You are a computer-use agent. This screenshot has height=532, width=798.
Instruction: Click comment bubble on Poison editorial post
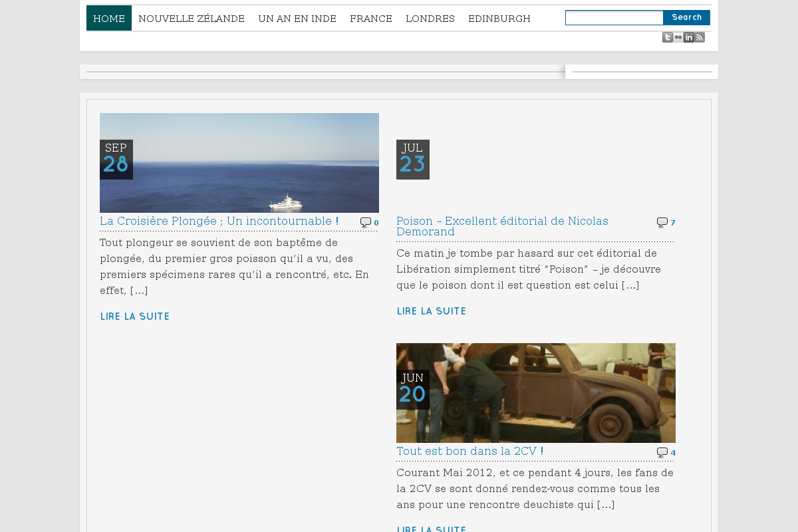tap(662, 223)
